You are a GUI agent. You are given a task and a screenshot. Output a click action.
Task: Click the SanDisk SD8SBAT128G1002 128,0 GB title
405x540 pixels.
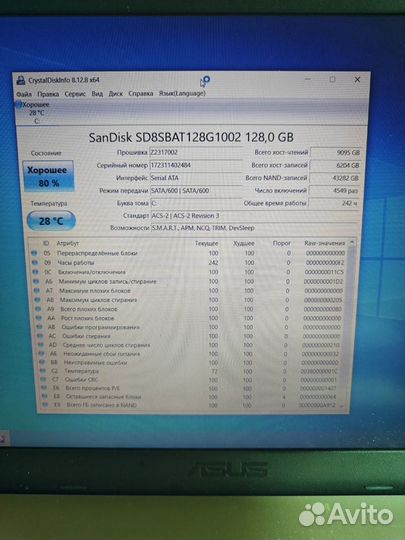(x=191, y=137)
